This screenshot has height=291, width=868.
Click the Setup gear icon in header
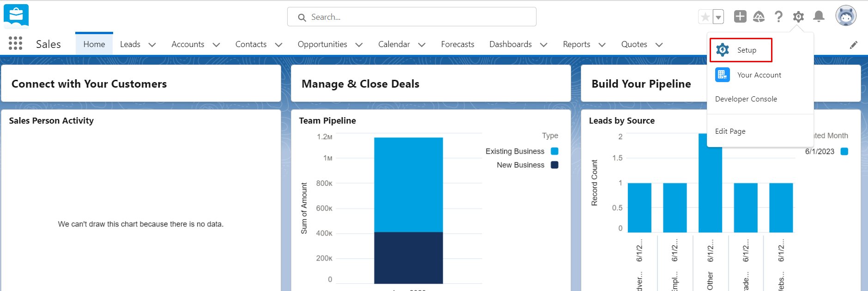click(798, 17)
